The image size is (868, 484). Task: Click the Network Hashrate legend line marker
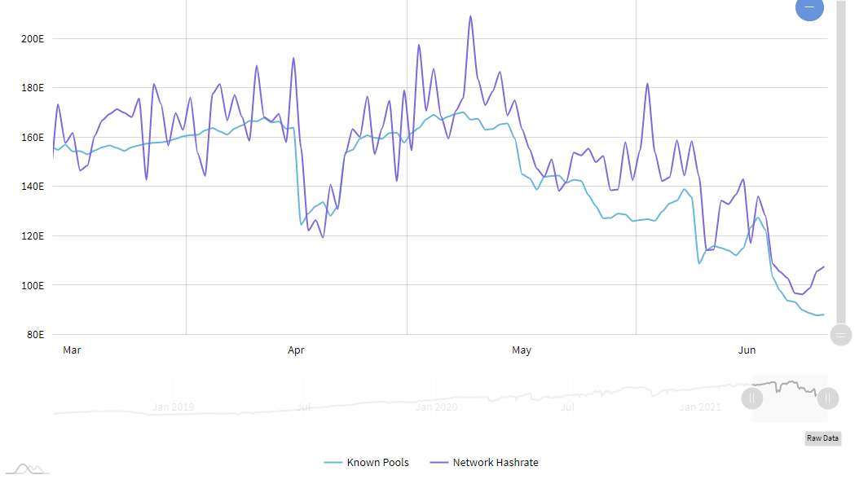pos(438,463)
